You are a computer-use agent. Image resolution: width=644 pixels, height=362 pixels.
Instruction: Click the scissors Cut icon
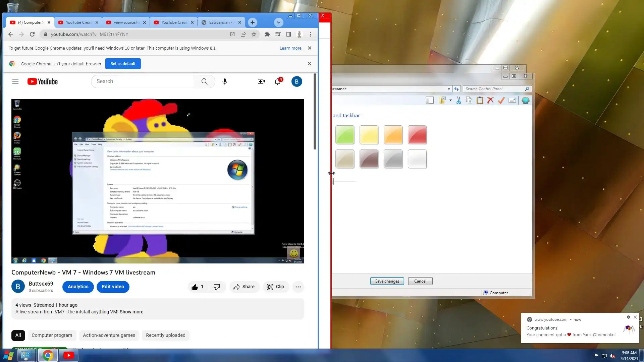(x=459, y=101)
